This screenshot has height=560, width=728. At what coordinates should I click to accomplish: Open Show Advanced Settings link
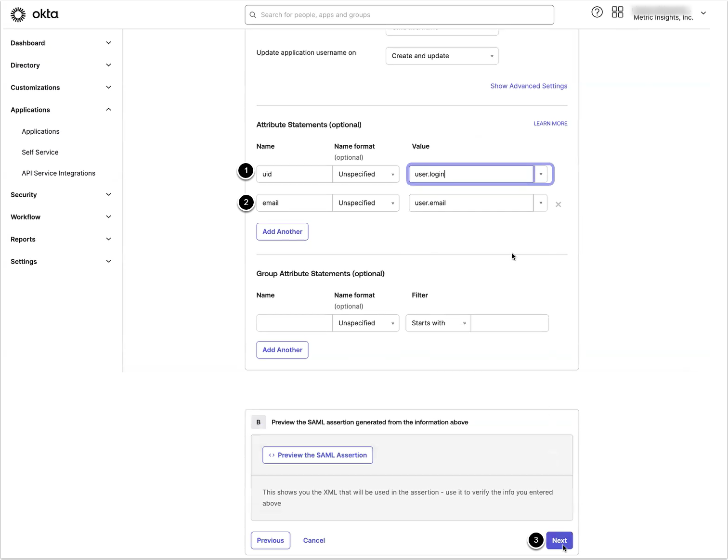[528, 86]
